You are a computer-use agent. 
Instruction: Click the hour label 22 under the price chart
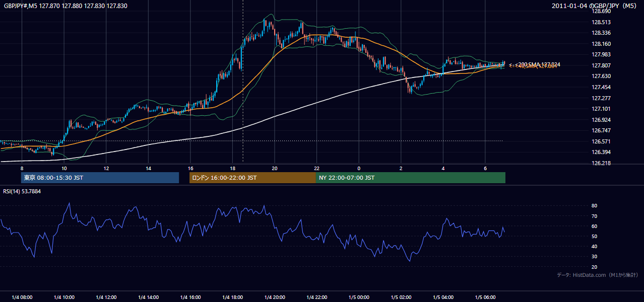click(x=316, y=168)
